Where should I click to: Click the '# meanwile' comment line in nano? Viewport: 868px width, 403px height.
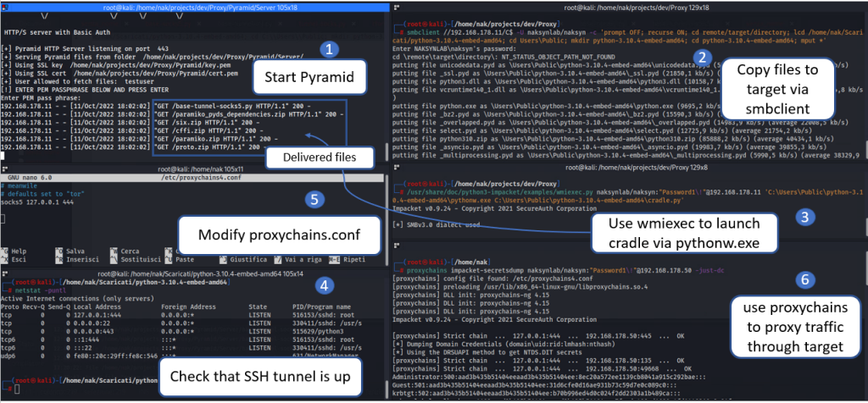point(19,187)
